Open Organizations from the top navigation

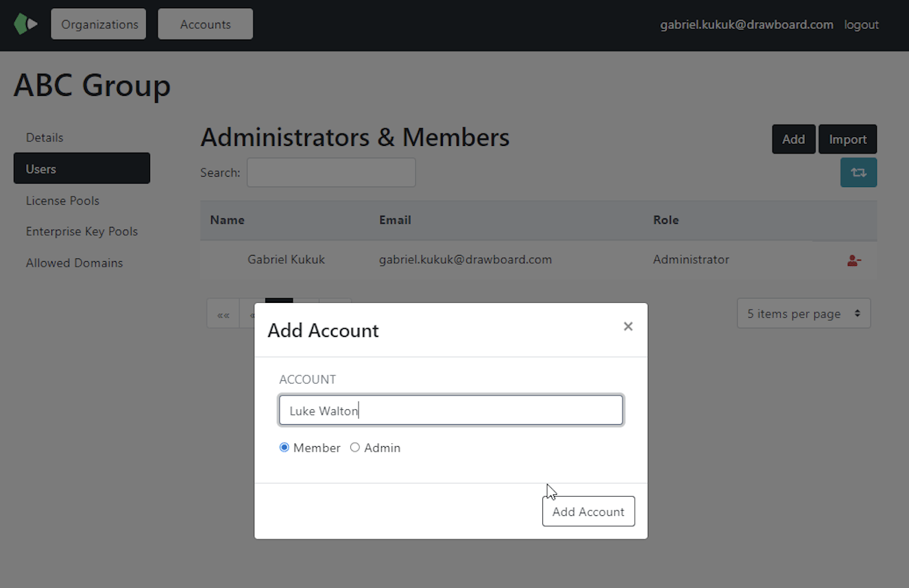[x=98, y=23]
